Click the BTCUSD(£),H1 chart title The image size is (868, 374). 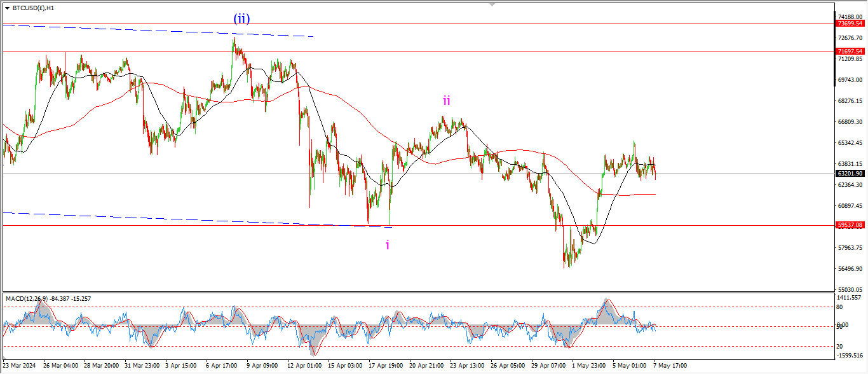(x=34, y=8)
